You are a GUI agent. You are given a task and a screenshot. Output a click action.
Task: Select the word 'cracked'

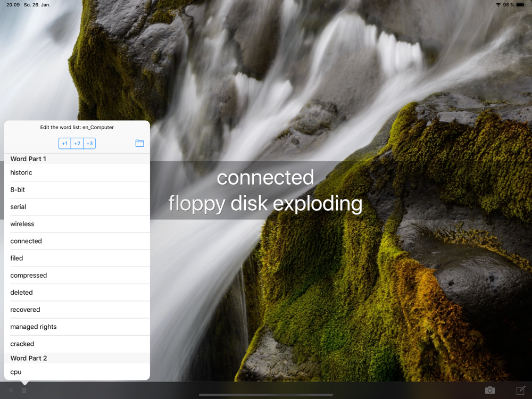(77, 344)
